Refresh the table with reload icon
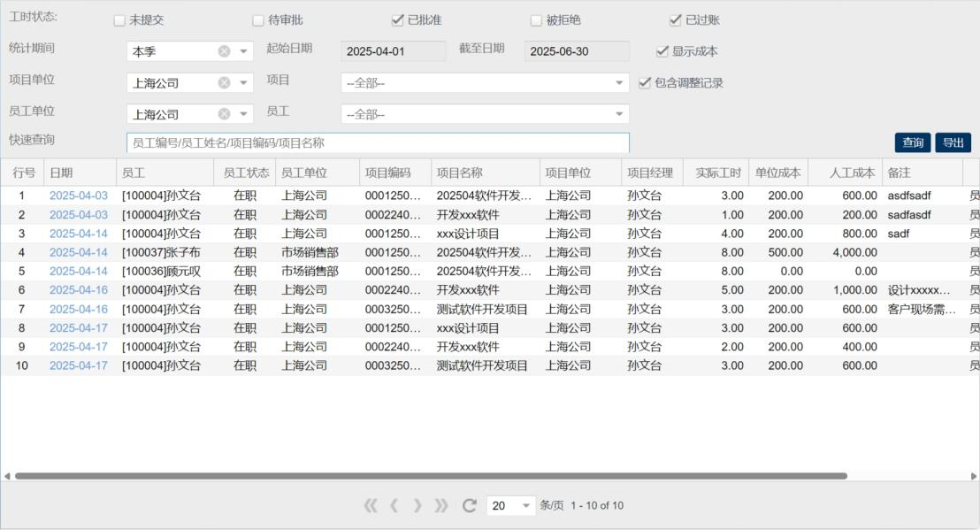Viewport: 980px width, 530px height. [x=469, y=506]
